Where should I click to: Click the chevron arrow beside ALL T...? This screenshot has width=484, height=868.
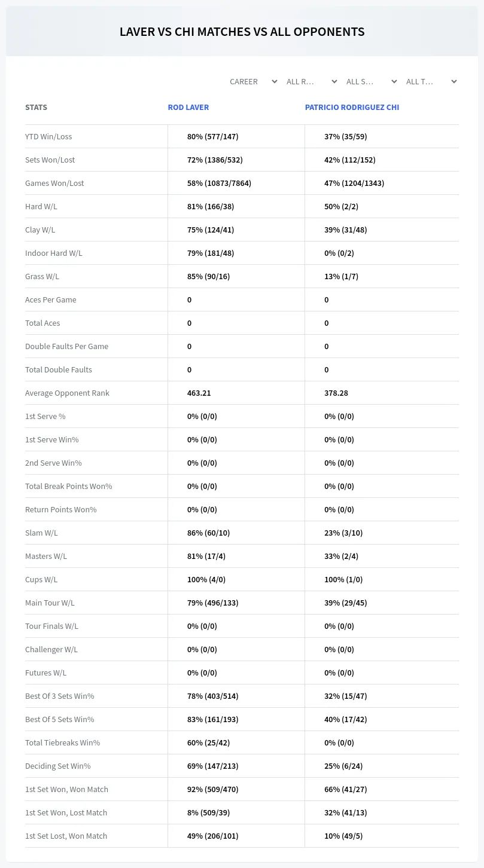[453, 81]
